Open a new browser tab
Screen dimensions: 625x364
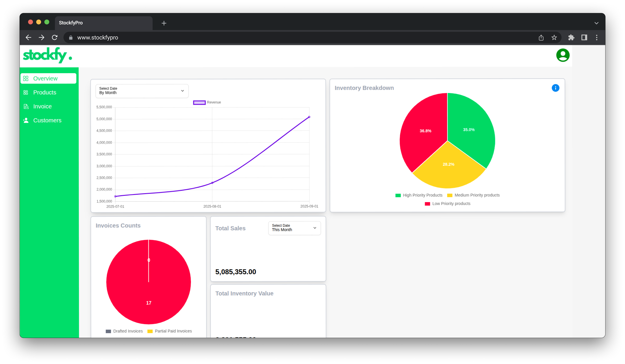tap(164, 23)
